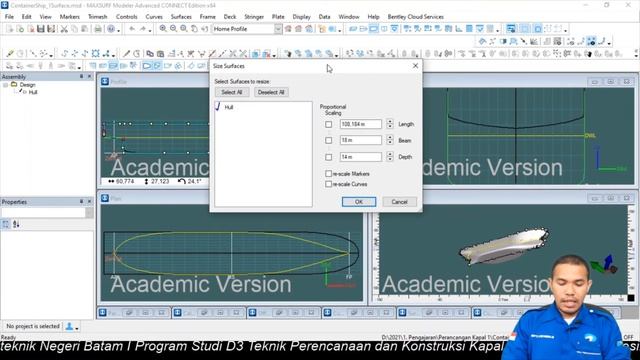
Task: Open the Trimesh menu
Action: [98, 17]
